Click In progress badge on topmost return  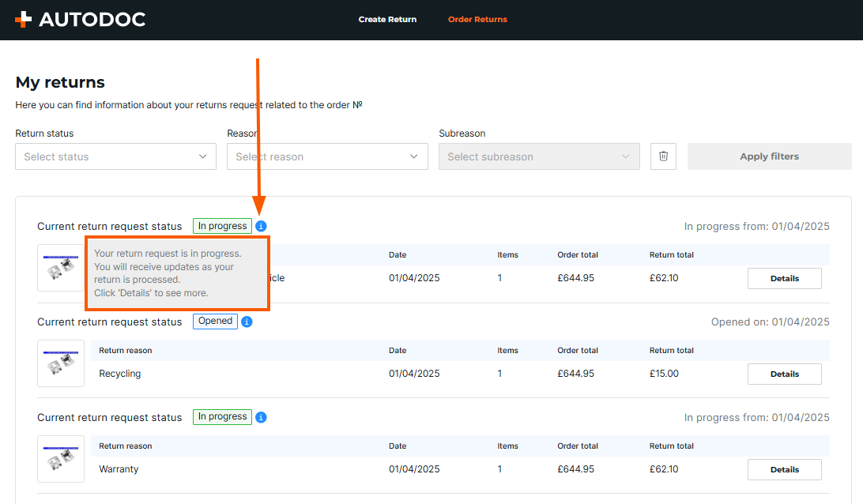pyautogui.click(x=222, y=227)
